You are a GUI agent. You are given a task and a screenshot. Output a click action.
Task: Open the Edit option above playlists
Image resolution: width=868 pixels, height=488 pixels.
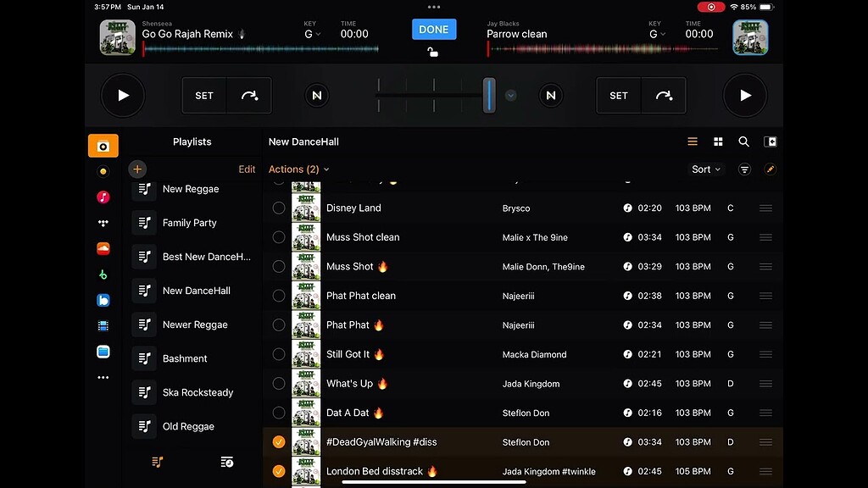247,169
